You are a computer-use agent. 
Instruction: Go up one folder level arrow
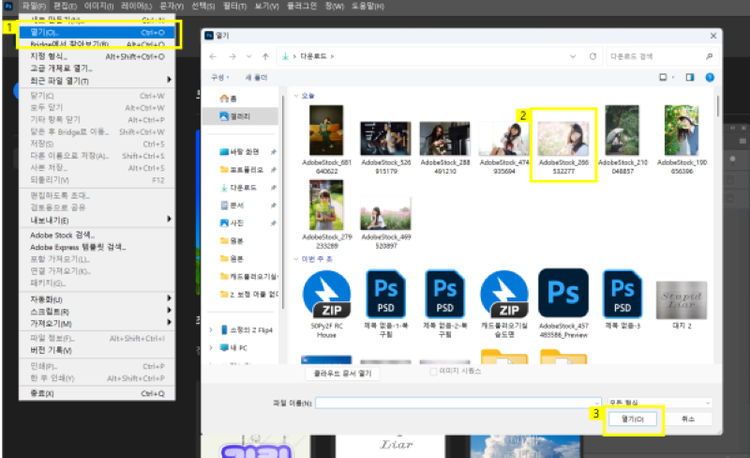[265, 56]
